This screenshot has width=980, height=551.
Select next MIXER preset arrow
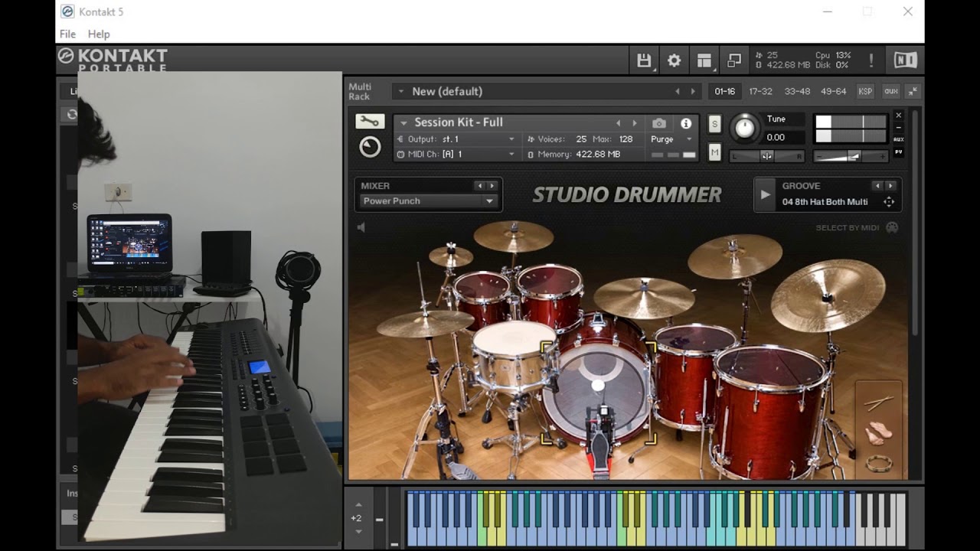(x=492, y=186)
